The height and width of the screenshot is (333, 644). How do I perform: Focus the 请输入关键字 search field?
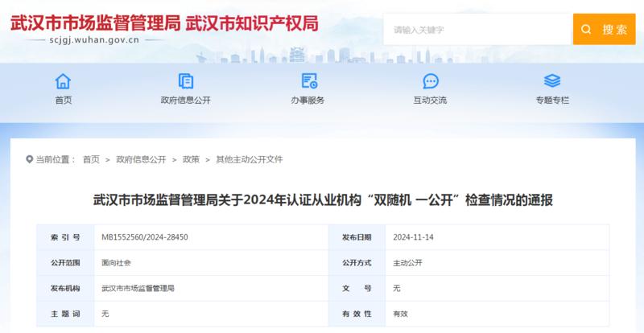[478, 29]
